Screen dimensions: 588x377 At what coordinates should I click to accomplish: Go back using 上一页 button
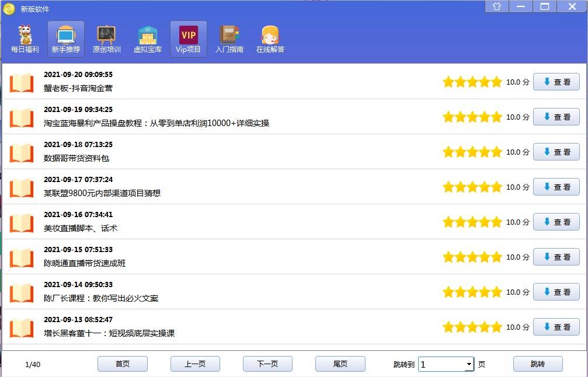195,364
